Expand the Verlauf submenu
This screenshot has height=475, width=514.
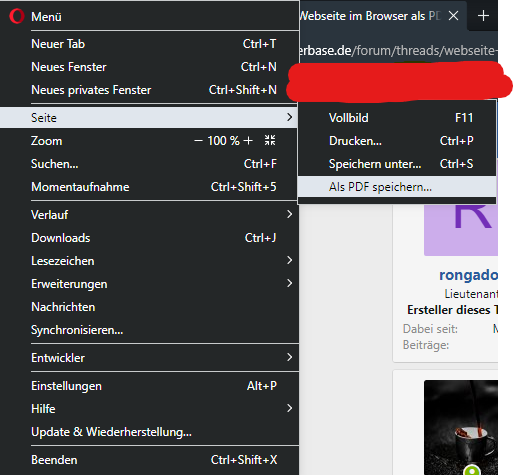pos(149,214)
